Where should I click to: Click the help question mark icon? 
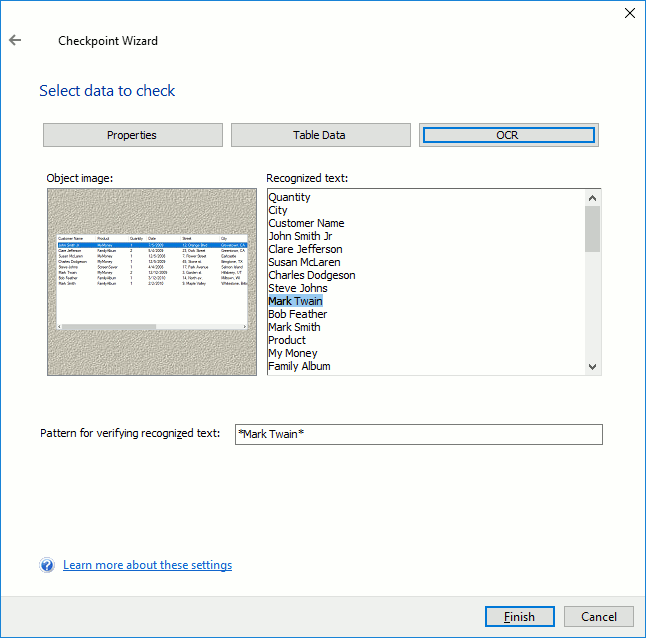[47, 565]
